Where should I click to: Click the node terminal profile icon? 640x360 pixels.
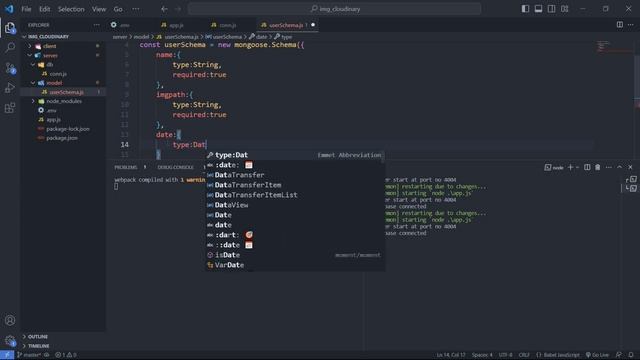[554, 167]
